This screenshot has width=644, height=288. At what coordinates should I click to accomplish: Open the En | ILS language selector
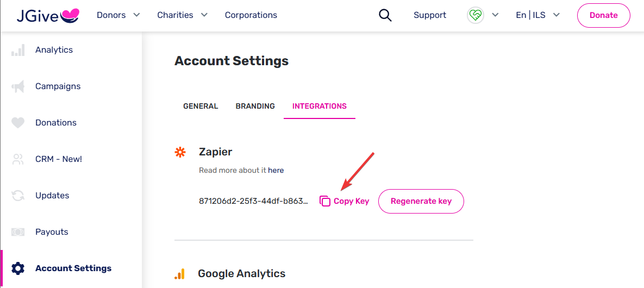(537, 15)
